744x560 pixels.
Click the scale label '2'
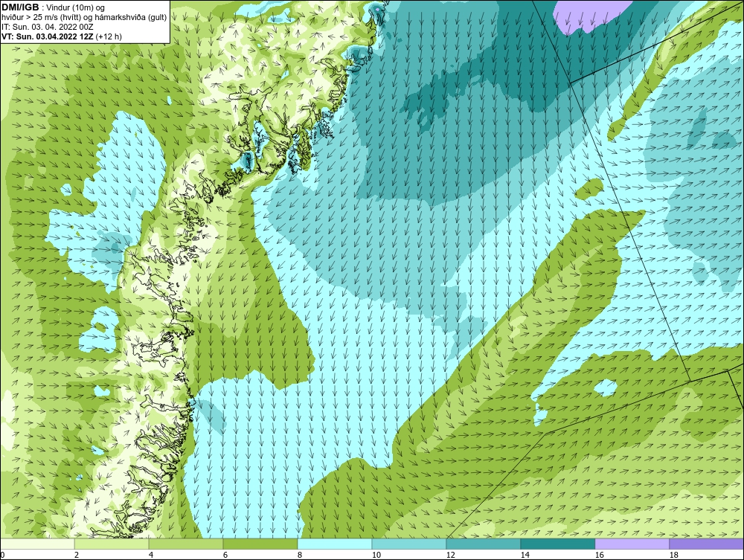[x=77, y=555]
